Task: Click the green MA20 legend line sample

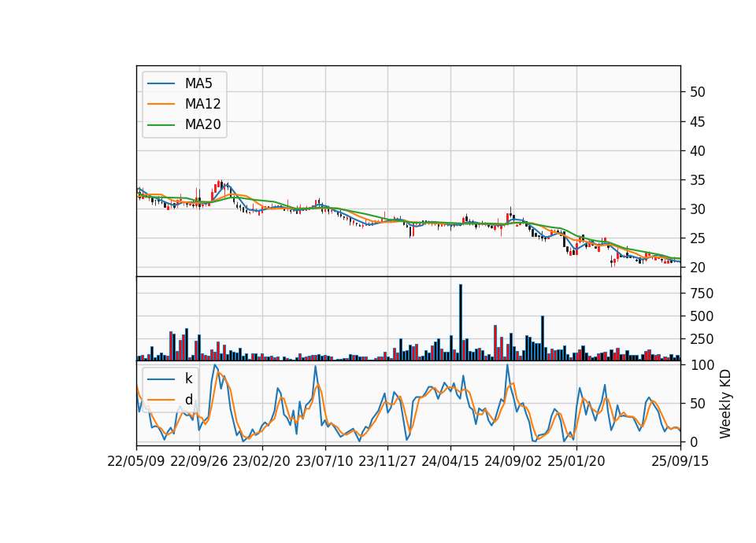Action: click(161, 125)
